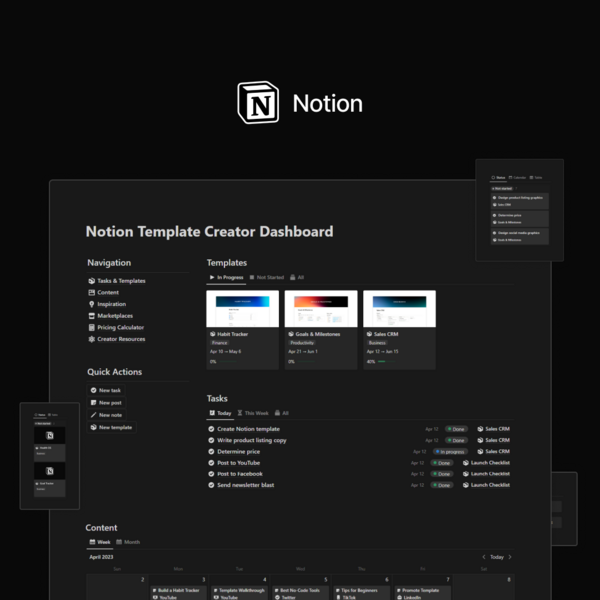Open Done status of Create Notion template

pyautogui.click(x=456, y=429)
